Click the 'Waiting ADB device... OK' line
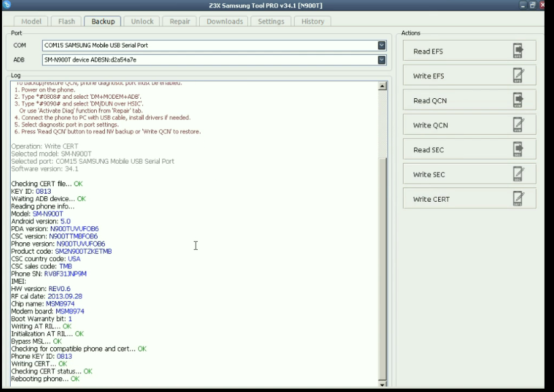Screen dimensions: 554x392 [x=48, y=199]
